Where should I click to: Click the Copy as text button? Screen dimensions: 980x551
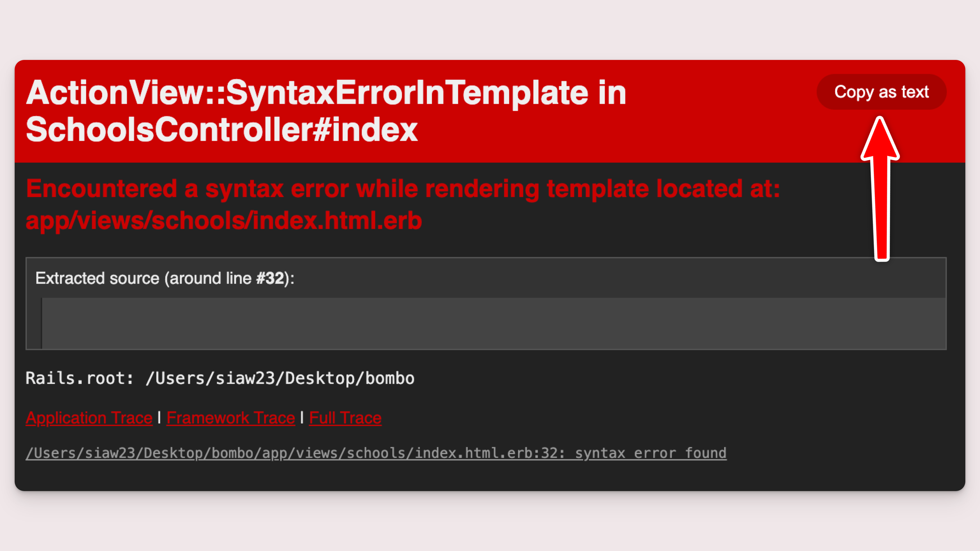[881, 92]
